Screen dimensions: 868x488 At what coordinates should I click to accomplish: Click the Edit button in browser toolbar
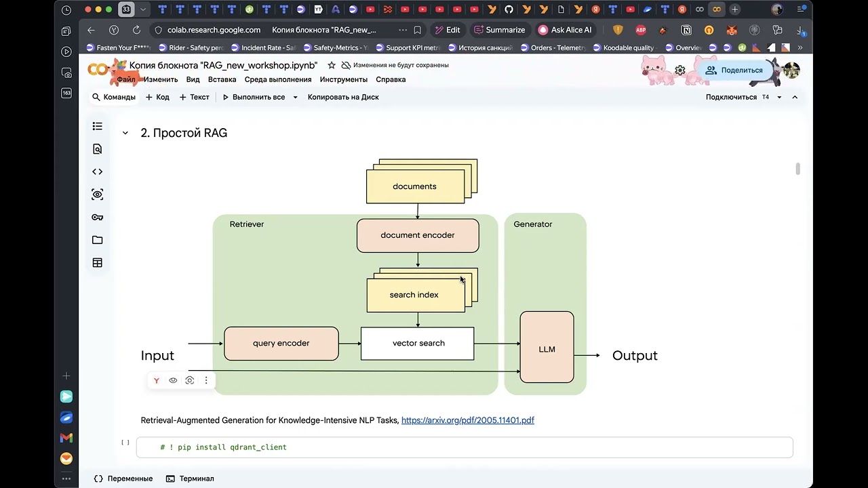[447, 30]
